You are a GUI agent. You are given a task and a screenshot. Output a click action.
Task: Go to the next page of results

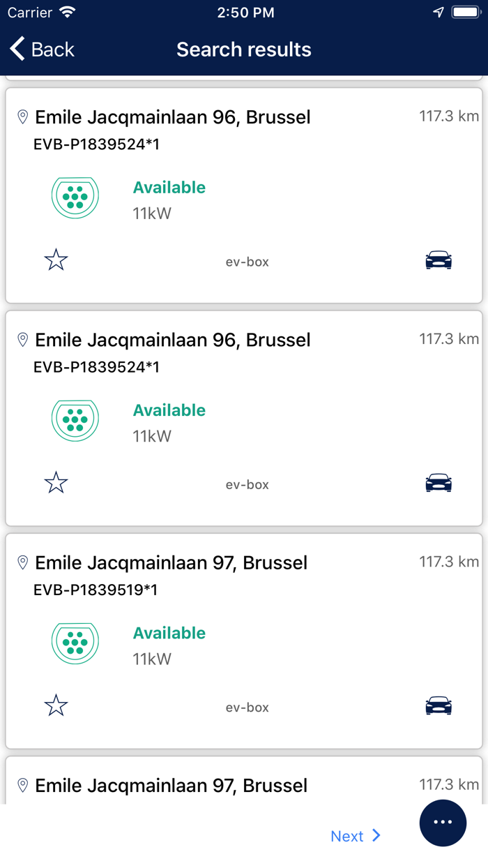(x=348, y=836)
